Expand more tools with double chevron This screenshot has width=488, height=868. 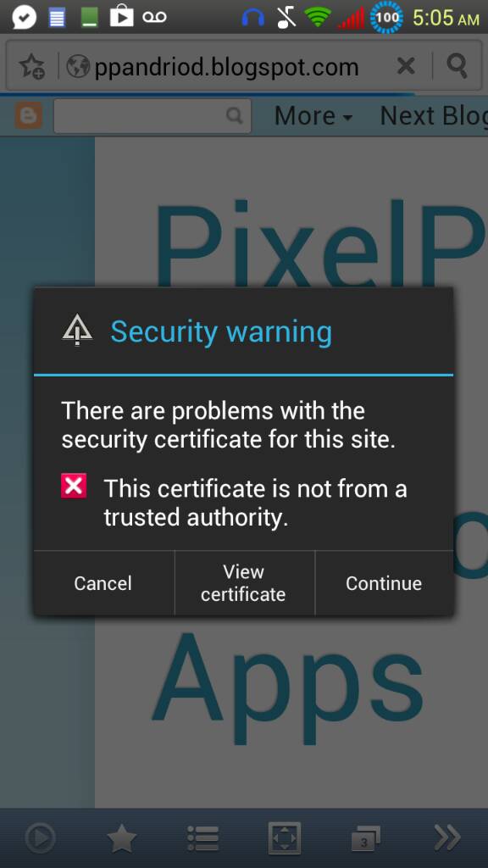click(447, 837)
